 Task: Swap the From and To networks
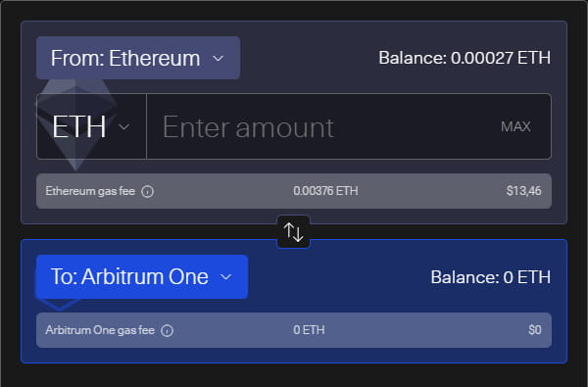[293, 232]
